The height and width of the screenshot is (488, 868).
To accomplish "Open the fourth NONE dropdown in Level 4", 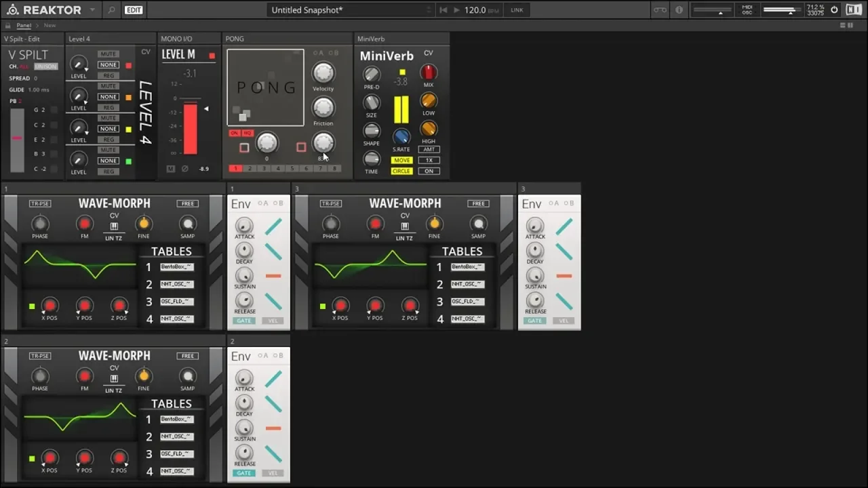I will tap(108, 161).
